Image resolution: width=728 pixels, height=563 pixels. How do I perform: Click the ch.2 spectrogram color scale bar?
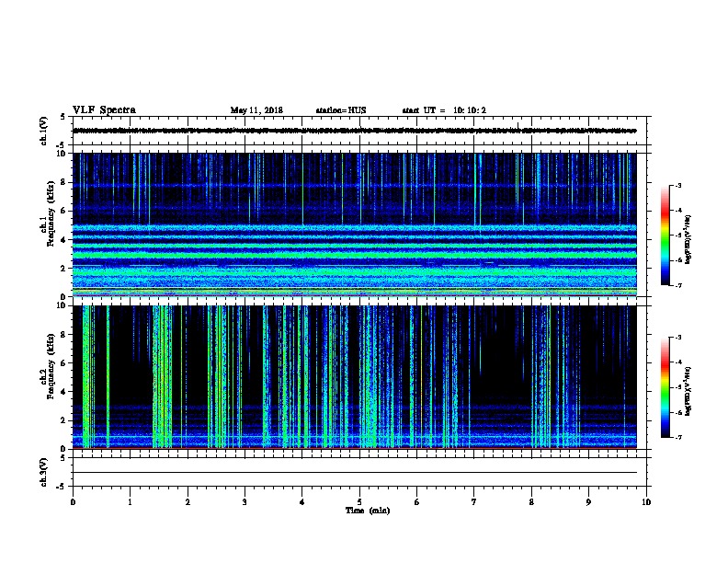coord(665,387)
